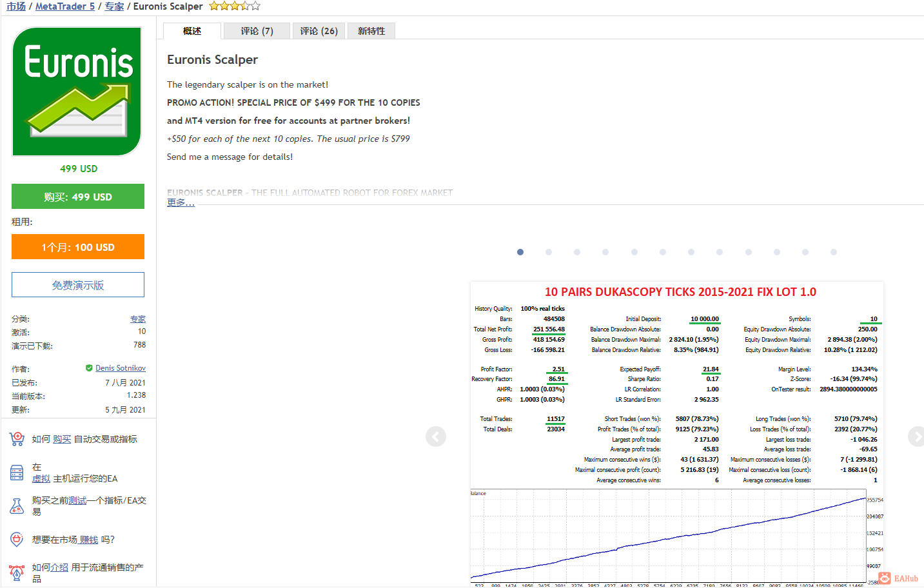Image resolution: width=924 pixels, height=588 pixels.
Task: Click the verified badge beside Denis Sotnikov
Action: tap(89, 368)
